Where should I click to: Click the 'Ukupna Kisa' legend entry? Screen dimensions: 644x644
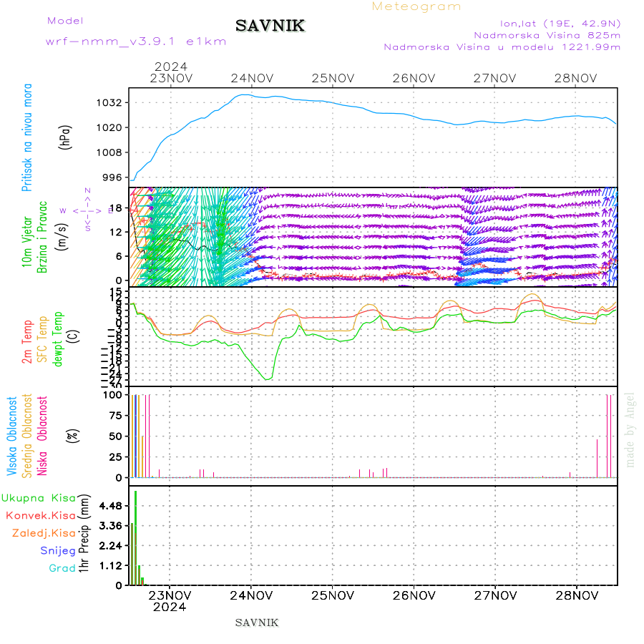[39, 498]
